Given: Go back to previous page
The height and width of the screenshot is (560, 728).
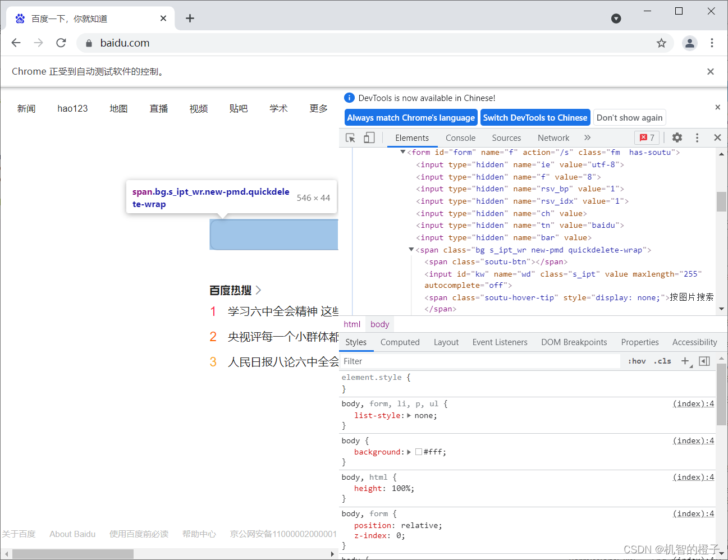Looking at the screenshot, I should [x=16, y=43].
